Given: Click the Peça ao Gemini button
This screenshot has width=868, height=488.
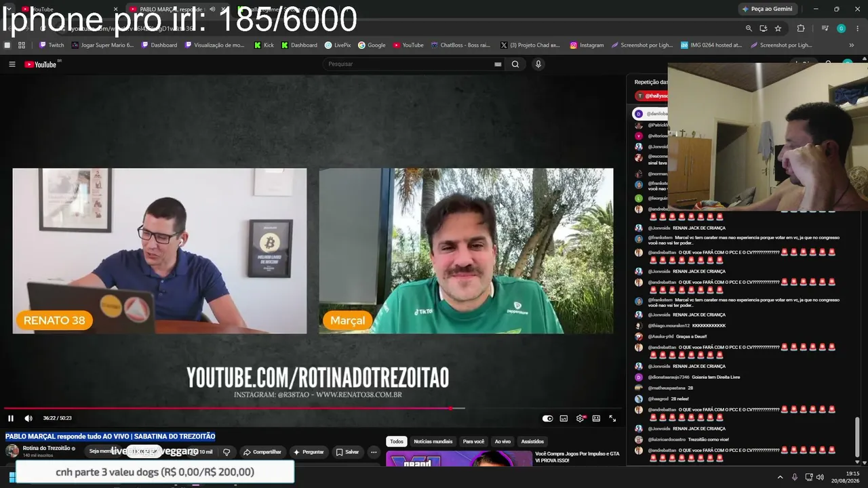Looking at the screenshot, I should click(768, 9).
